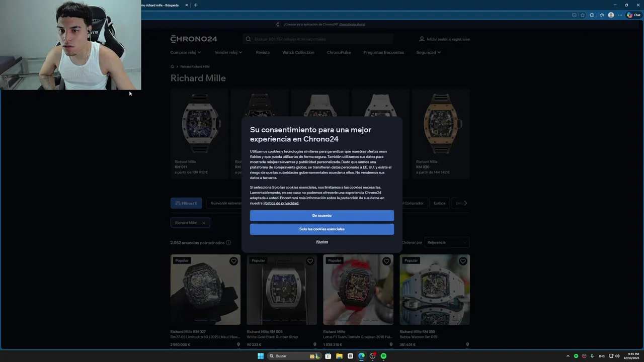This screenshot has width=644, height=362.
Task: Open the Lotus F1 Team listing image
Action: coord(358,290)
